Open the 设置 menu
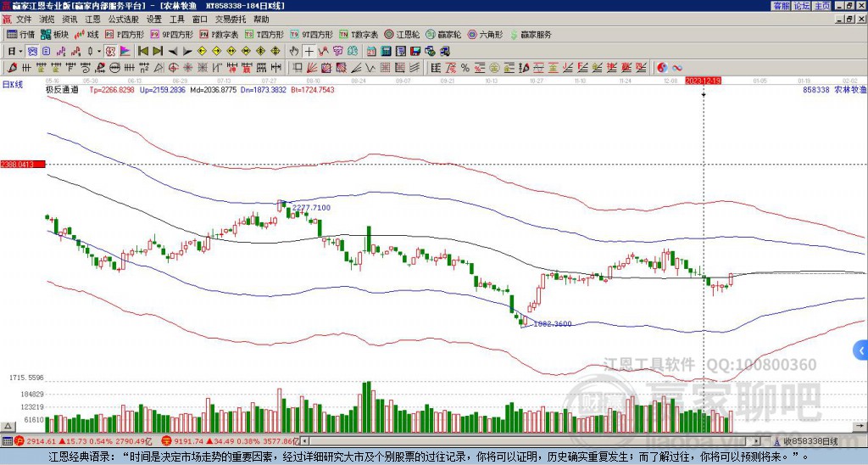Screen dimensions: 868x465 (154, 20)
